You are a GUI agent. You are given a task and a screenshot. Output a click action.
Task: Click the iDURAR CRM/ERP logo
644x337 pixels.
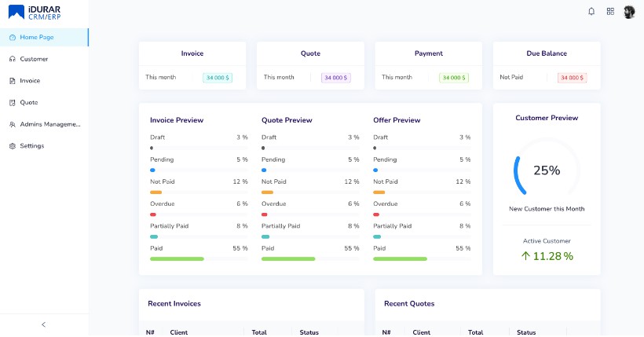pyautogui.click(x=35, y=12)
